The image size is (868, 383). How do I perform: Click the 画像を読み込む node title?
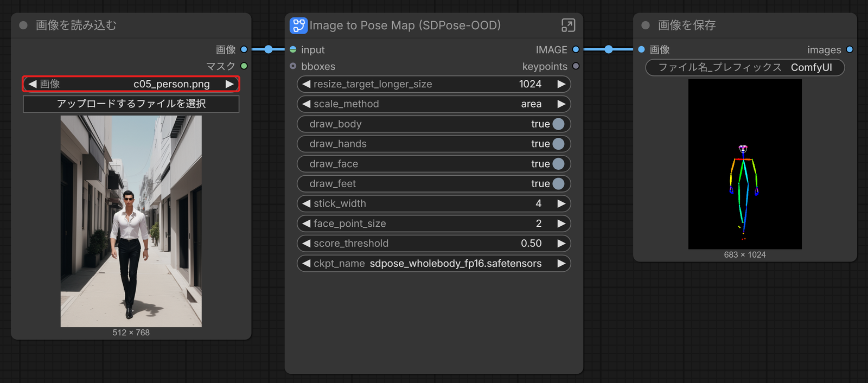point(76,25)
